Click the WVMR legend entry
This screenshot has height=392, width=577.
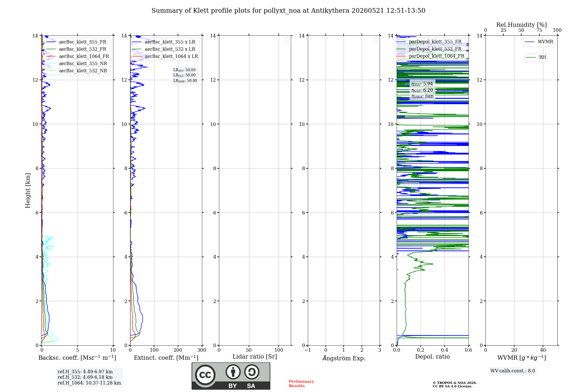coord(539,42)
